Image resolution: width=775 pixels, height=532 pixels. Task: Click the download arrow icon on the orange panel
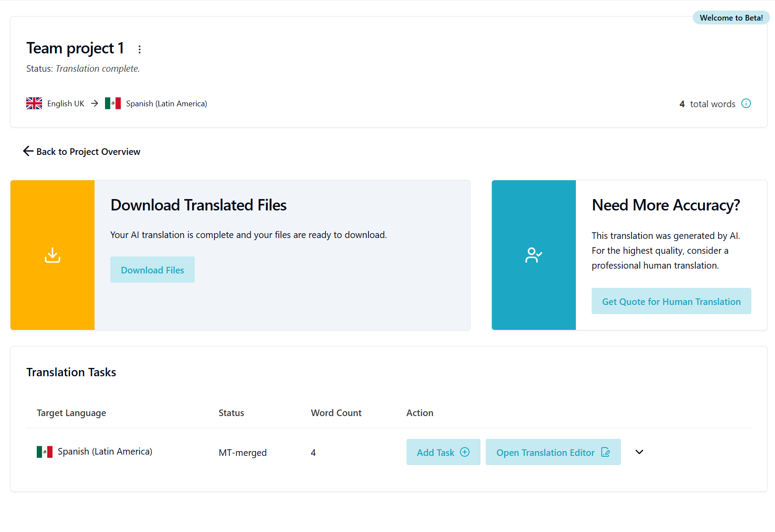pos(52,255)
